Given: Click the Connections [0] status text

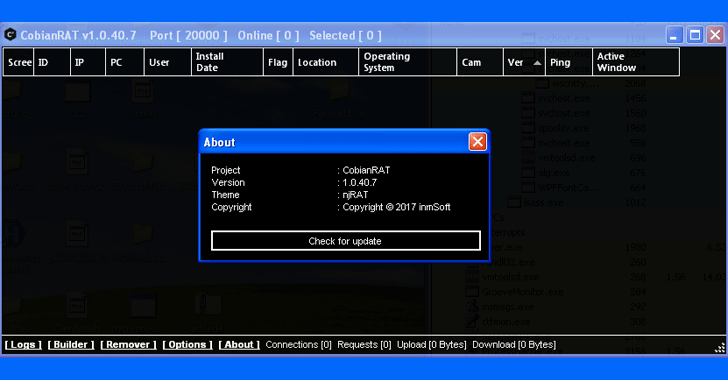Looking at the screenshot, I should tap(299, 345).
